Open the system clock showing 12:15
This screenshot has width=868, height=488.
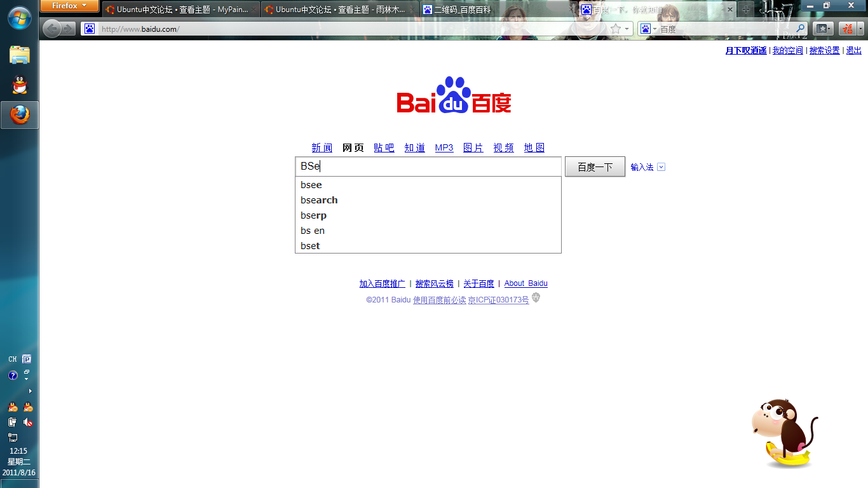pos(18,451)
